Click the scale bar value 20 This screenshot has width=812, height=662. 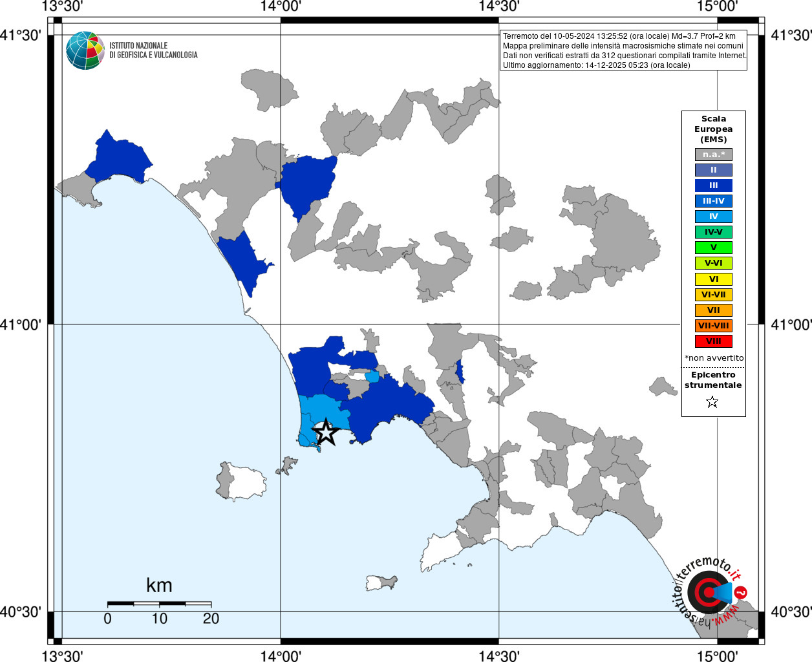[211, 619]
